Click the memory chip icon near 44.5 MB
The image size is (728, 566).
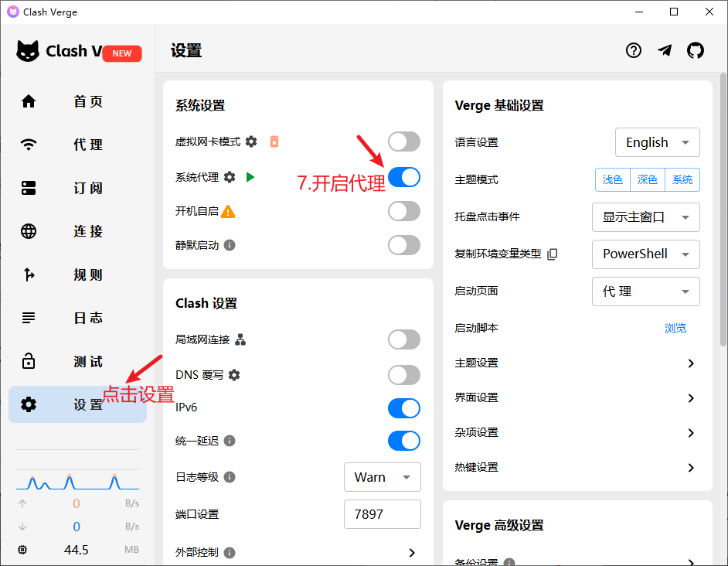point(22,550)
